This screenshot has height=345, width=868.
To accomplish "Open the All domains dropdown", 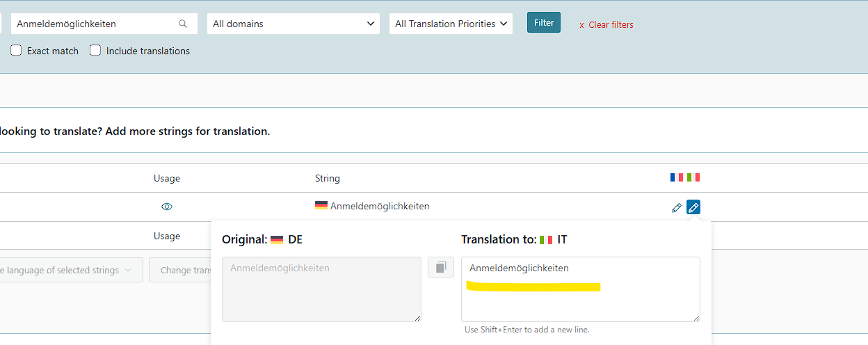I will 294,24.
